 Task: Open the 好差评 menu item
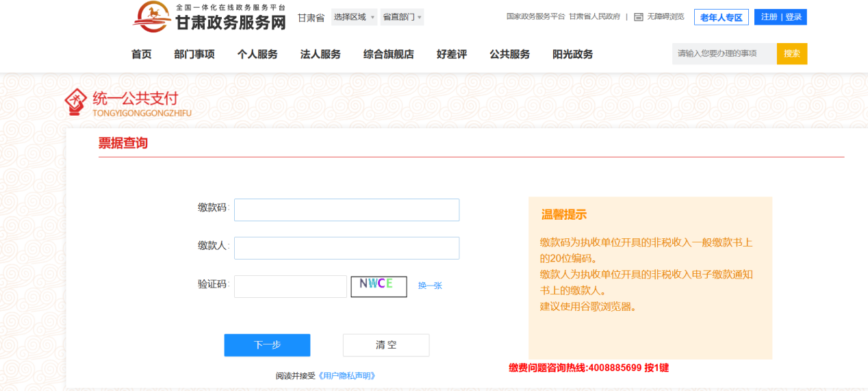coord(452,54)
